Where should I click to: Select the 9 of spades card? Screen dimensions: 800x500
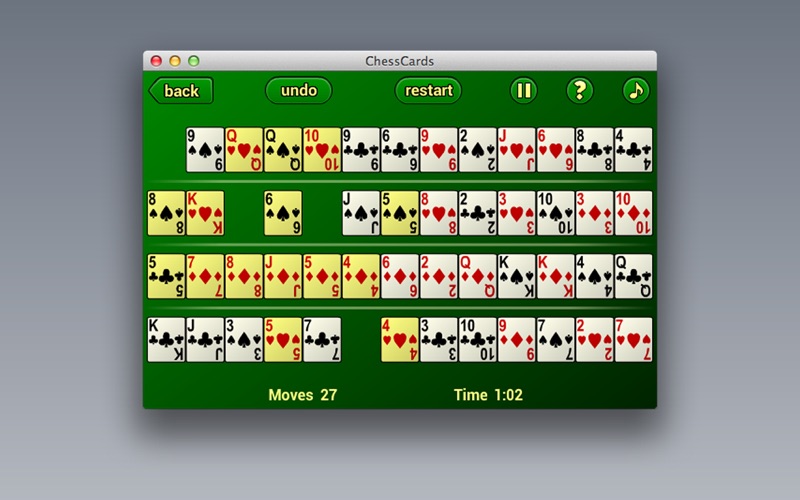point(205,149)
